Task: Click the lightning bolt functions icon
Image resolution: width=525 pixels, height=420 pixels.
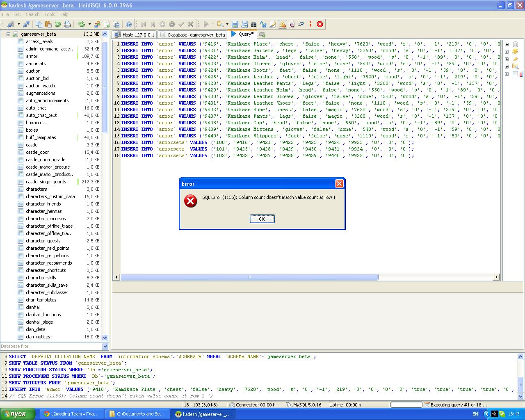Action: coord(516,52)
